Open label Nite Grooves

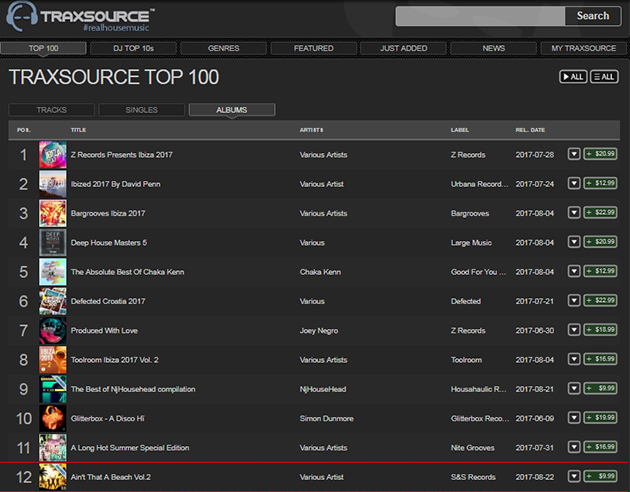[x=472, y=448]
